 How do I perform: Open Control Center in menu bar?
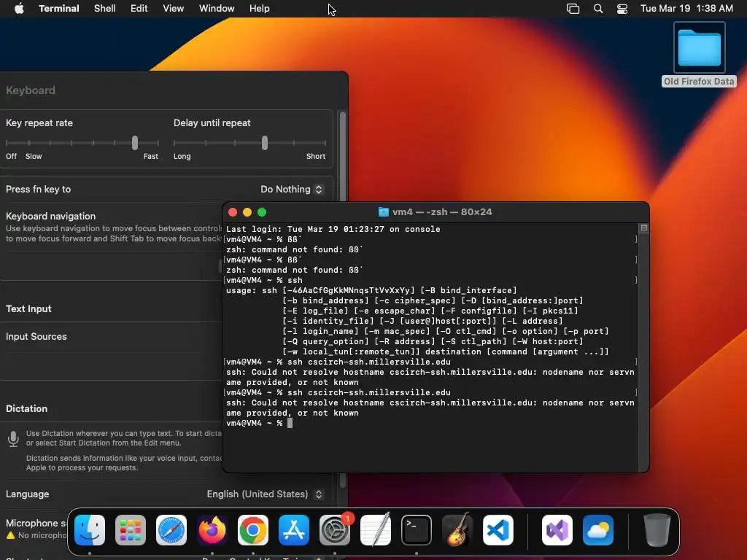tap(622, 9)
